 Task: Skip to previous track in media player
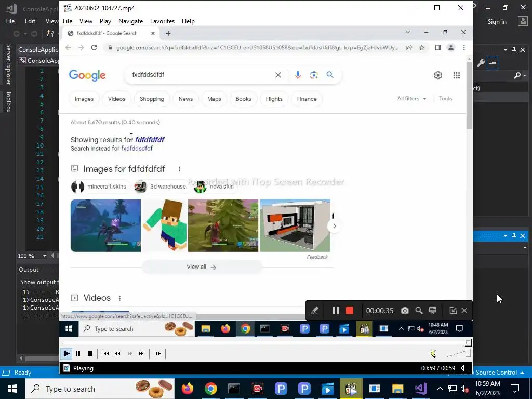[x=105, y=353]
